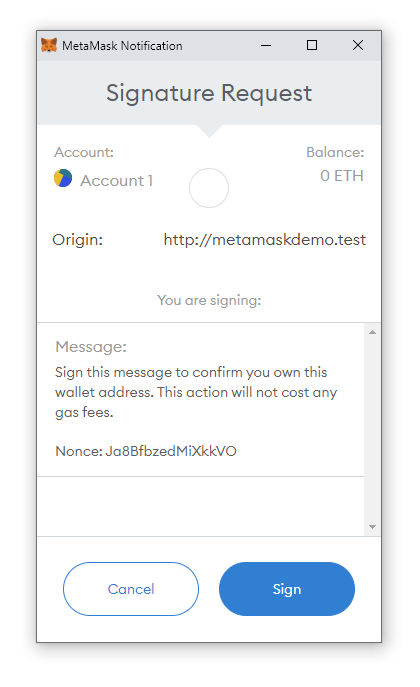Click the Account 1 name label

[x=116, y=181]
